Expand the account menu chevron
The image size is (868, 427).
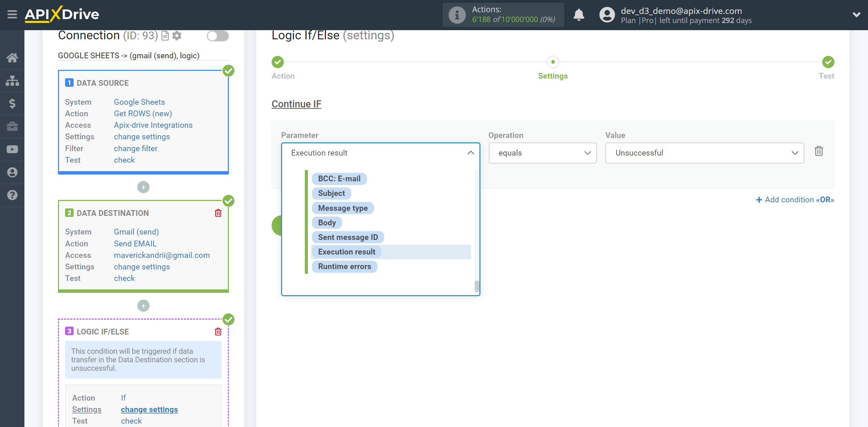point(856,15)
